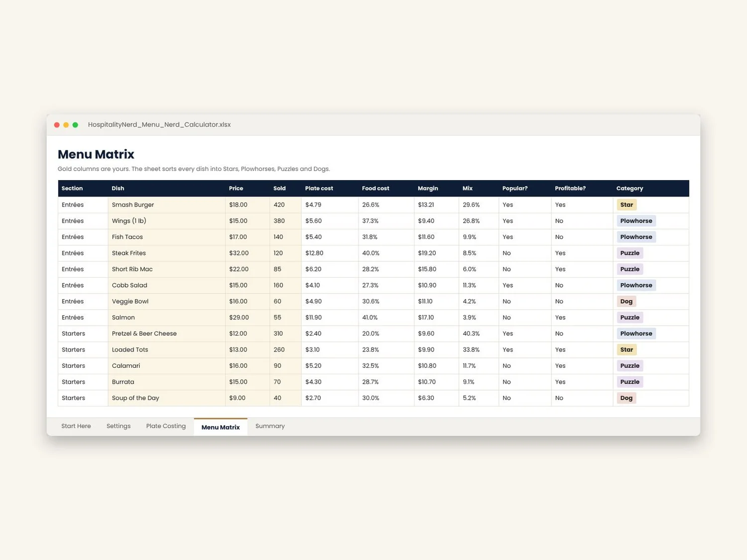The height and width of the screenshot is (560, 747).
Task: Click the Star badge for Smash Burger
Action: [x=626, y=205]
